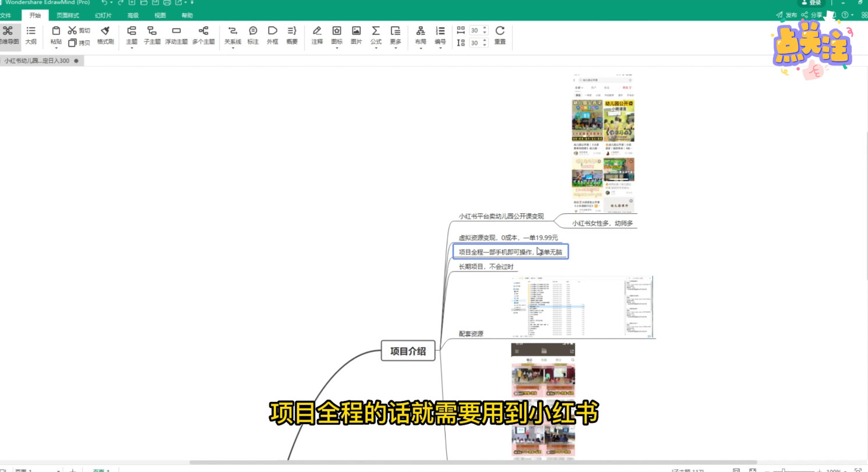Open the 视图 ribbon tab
868x472 pixels.
(x=160, y=15)
